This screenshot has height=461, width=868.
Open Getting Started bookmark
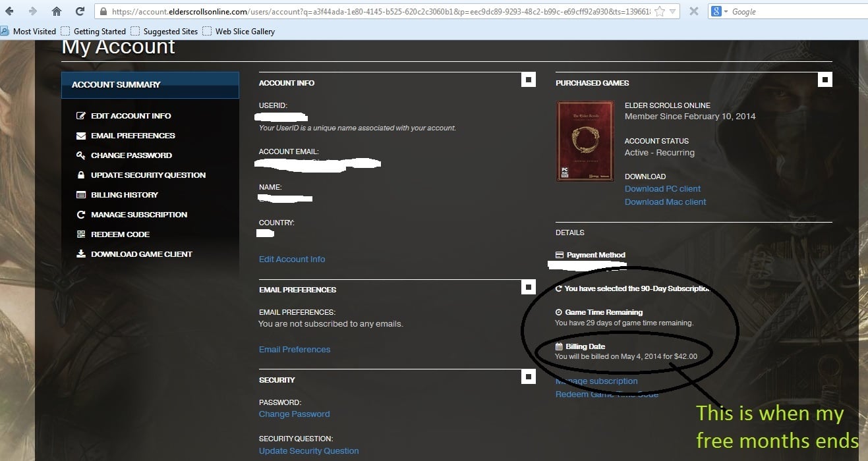tap(93, 31)
